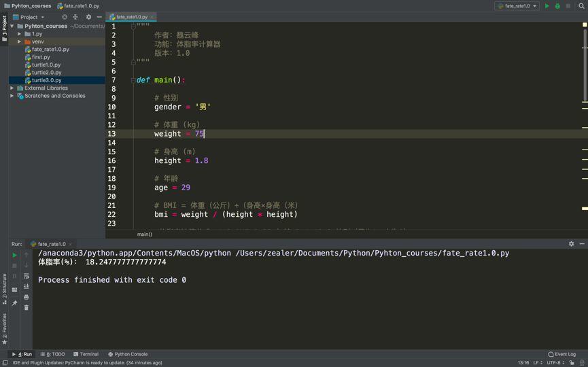Open fate_rate1.0.py in the project tree
The width and height of the screenshot is (588, 367).
click(50, 49)
